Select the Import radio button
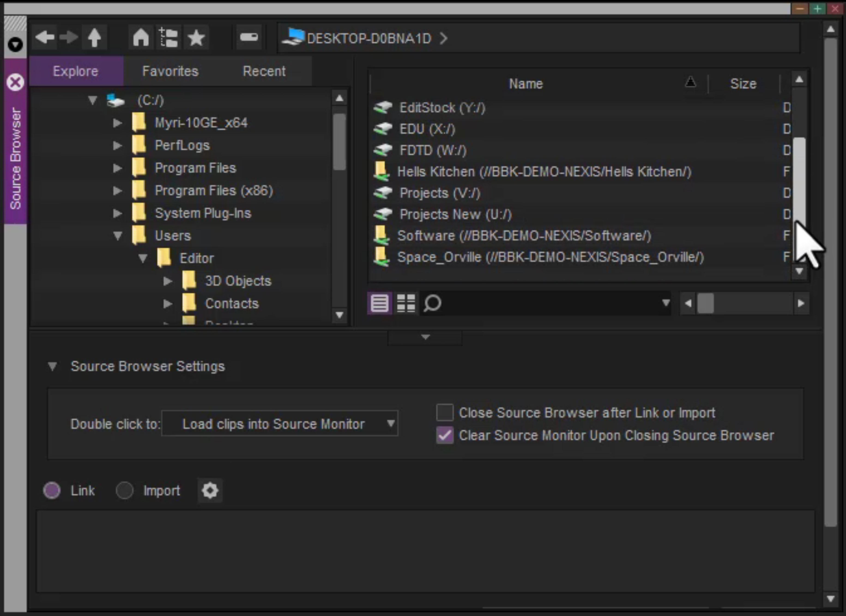Screen dimensions: 846x616 (125, 490)
